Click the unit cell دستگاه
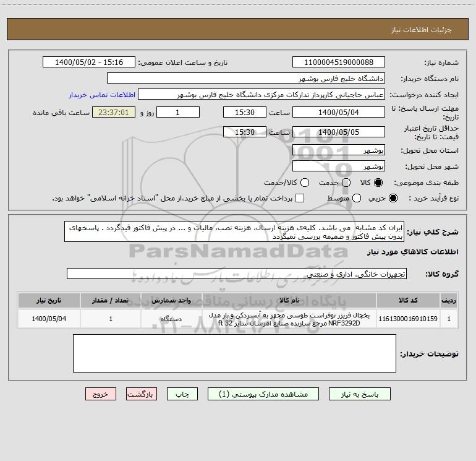Viewport: 476px width, 461px height. pos(171,319)
